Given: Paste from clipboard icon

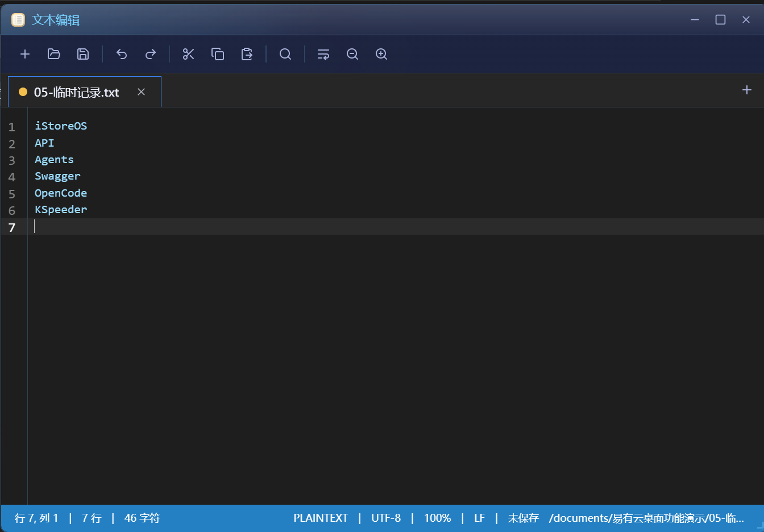Looking at the screenshot, I should tap(247, 54).
